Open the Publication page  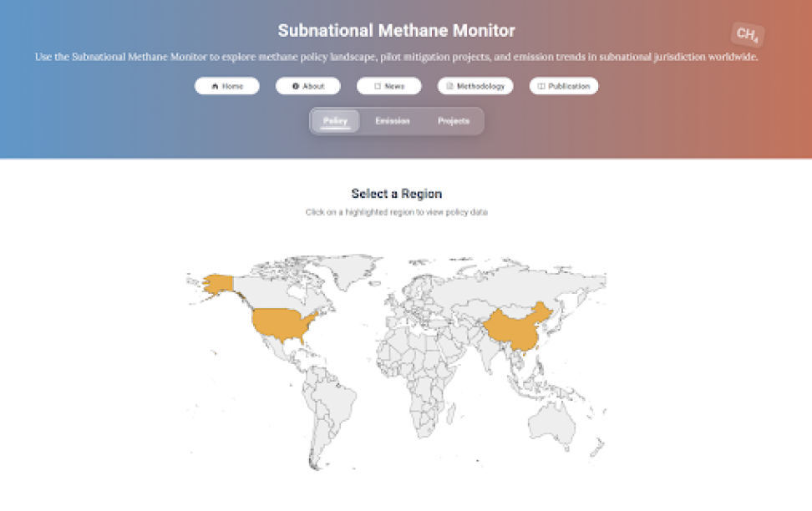(564, 86)
